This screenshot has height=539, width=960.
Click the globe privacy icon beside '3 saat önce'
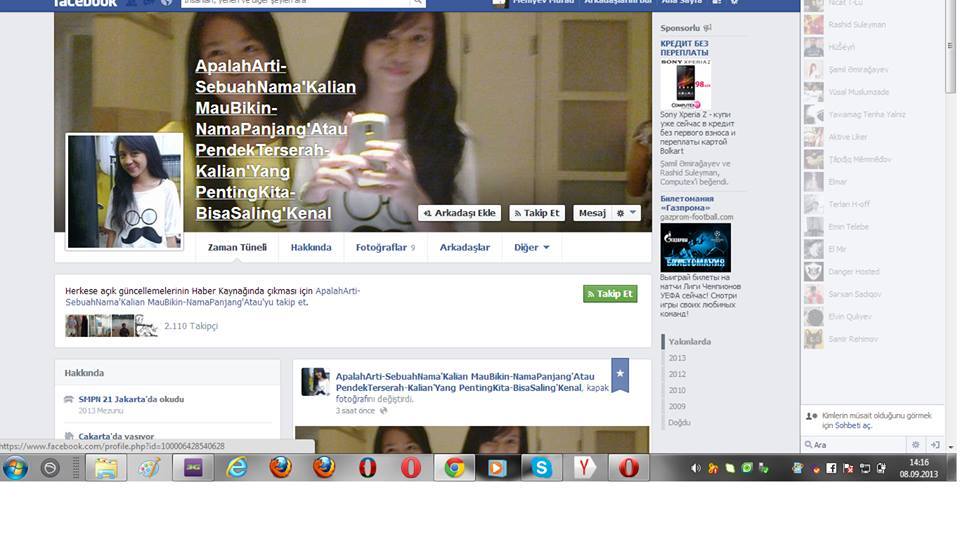click(x=383, y=410)
